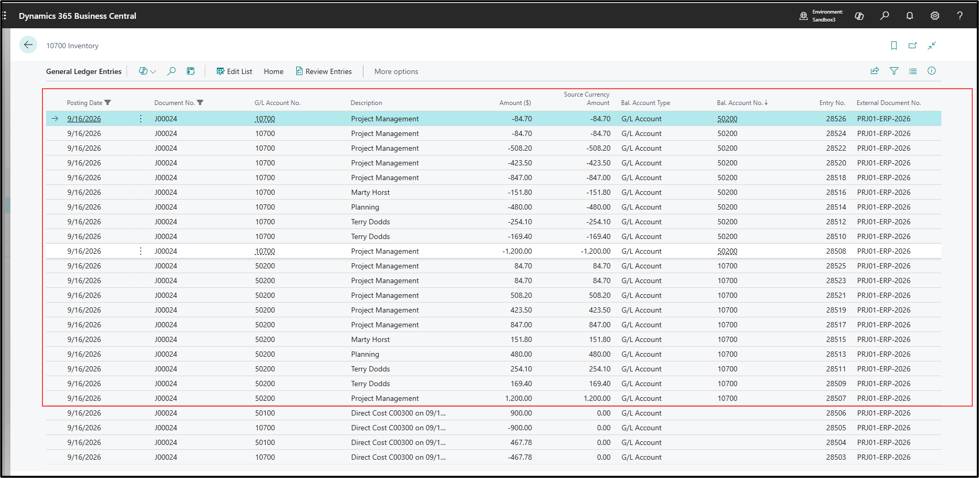Open Copilot from the top bar
The image size is (979, 478).
859,16
